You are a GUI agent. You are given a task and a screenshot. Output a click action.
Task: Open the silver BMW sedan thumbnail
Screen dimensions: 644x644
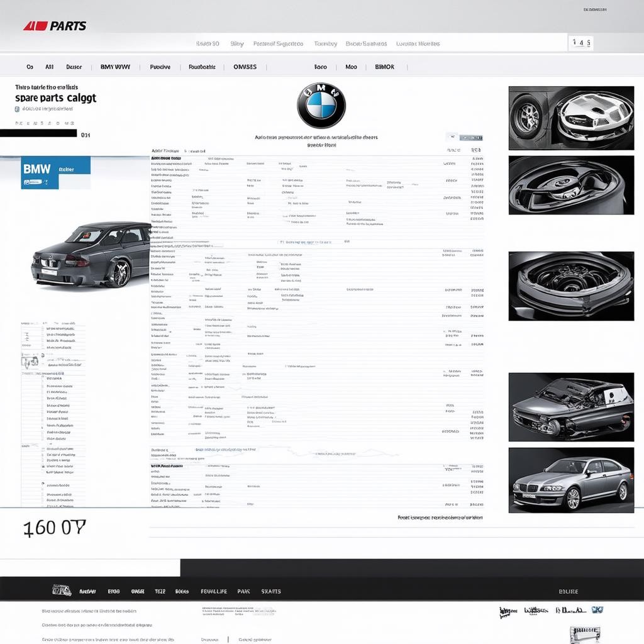pyautogui.click(x=571, y=480)
